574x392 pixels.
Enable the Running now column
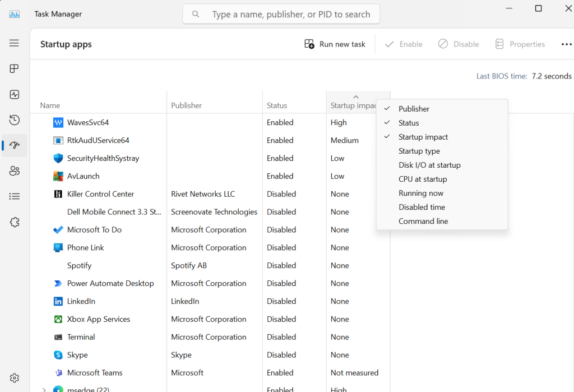[x=442, y=193]
